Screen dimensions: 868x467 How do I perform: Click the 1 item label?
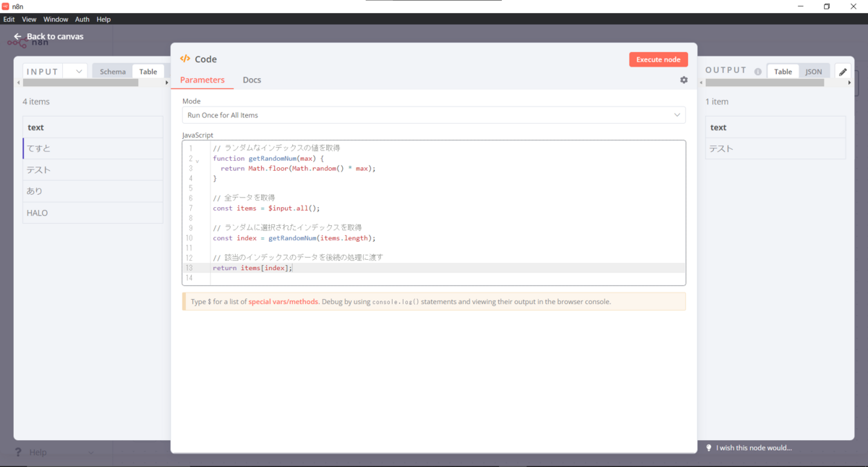tap(717, 102)
